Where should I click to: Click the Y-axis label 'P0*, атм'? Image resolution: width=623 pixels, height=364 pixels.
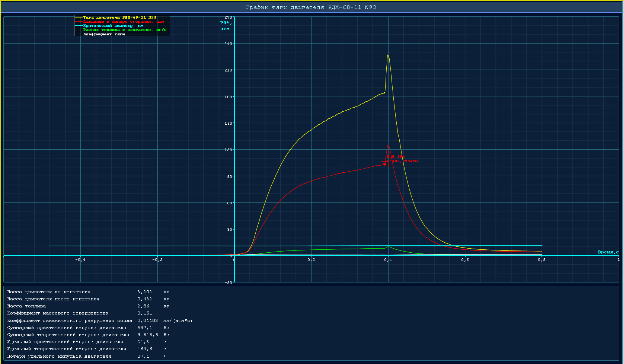pyautogui.click(x=226, y=26)
